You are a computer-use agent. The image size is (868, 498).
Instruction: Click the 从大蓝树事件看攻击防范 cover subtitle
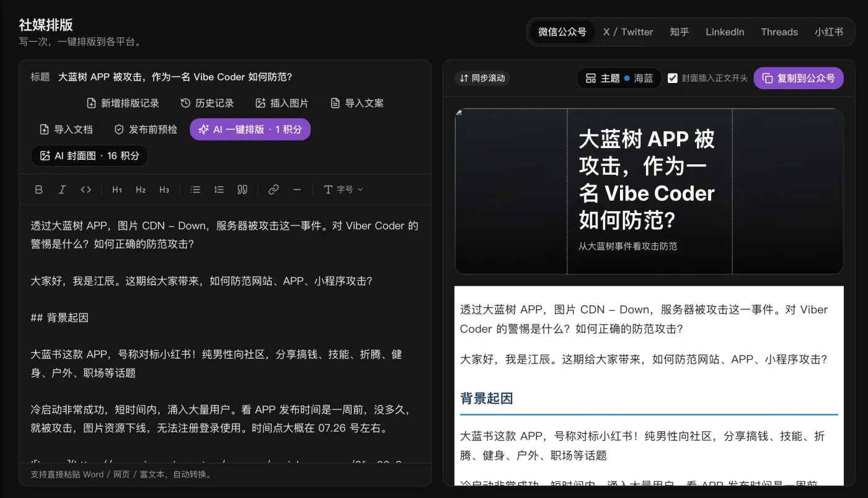click(x=628, y=246)
